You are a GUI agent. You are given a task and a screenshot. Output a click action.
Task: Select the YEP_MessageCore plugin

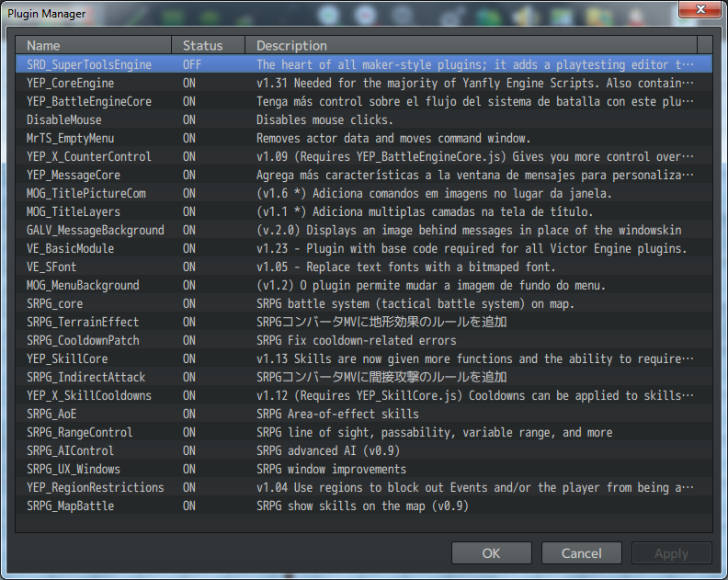(364, 175)
